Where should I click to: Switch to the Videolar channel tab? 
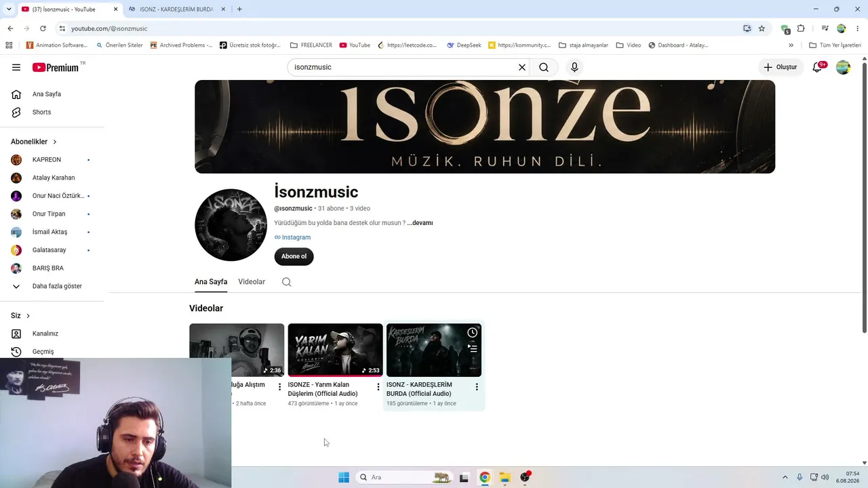(252, 282)
